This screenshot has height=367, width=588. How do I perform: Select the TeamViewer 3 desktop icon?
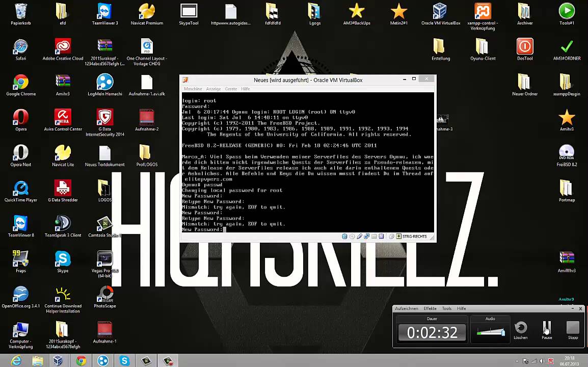[x=105, y=14]
